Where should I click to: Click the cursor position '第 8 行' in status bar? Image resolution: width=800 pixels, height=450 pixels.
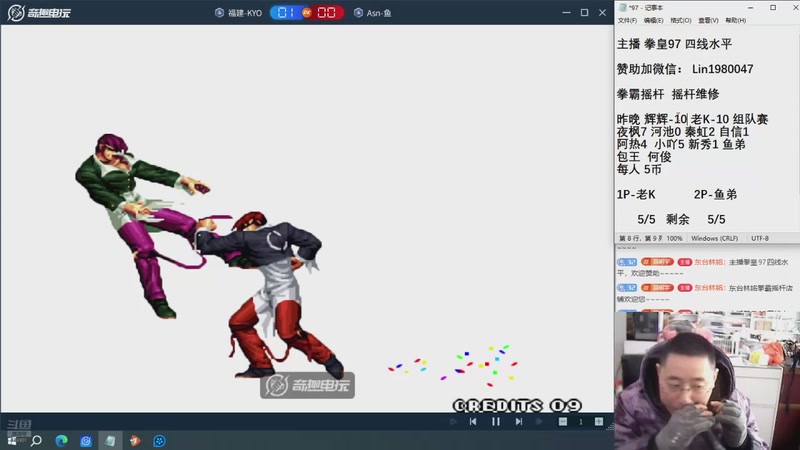pos(631,238)
